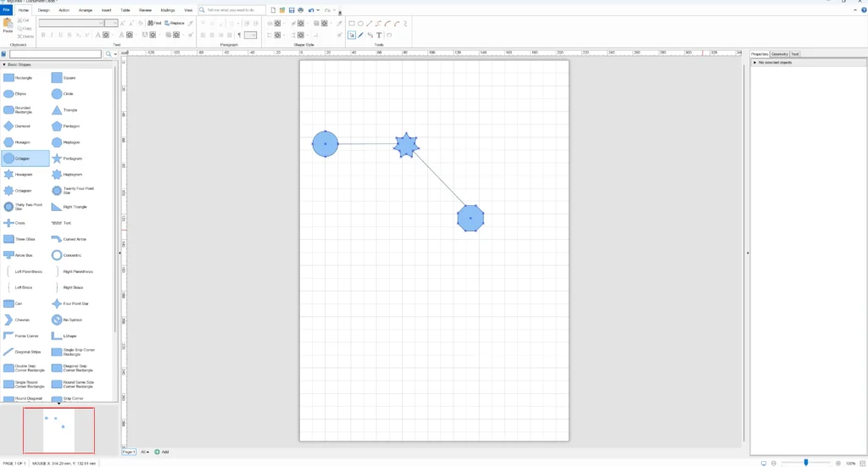The width and height of the screenshot is (868, 467).
Task: Activate the Ellipse drawing tool in Tools
Action: click(360, 24)
